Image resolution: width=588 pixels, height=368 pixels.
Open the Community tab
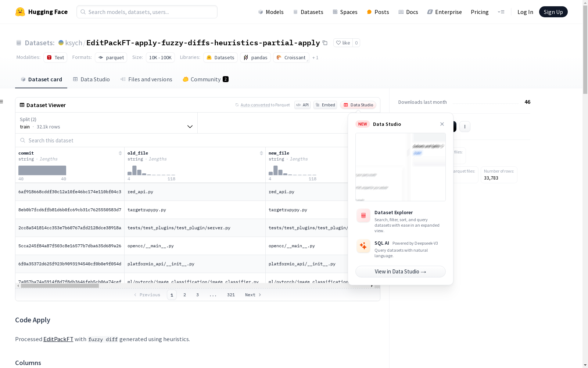point(206,79)
